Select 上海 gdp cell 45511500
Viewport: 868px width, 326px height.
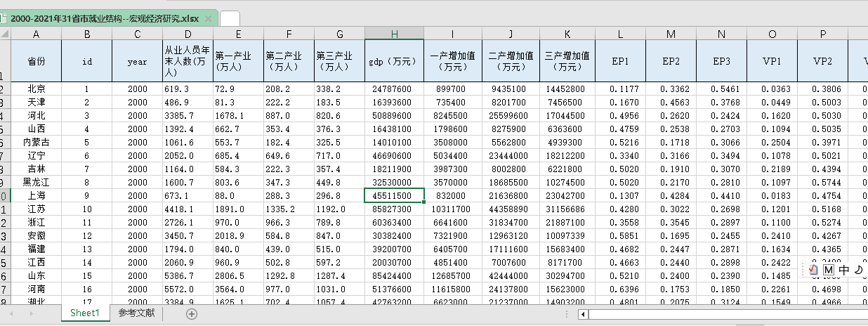point(394,195)
